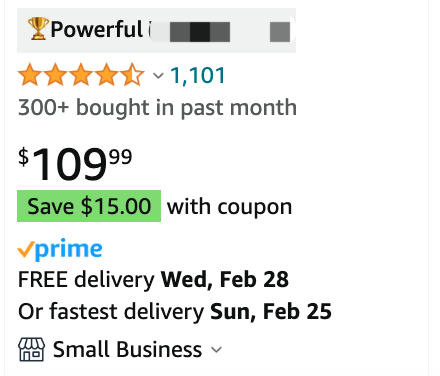
Task: Click the blurred portion of product title
Action: click(x=219, y=32)
